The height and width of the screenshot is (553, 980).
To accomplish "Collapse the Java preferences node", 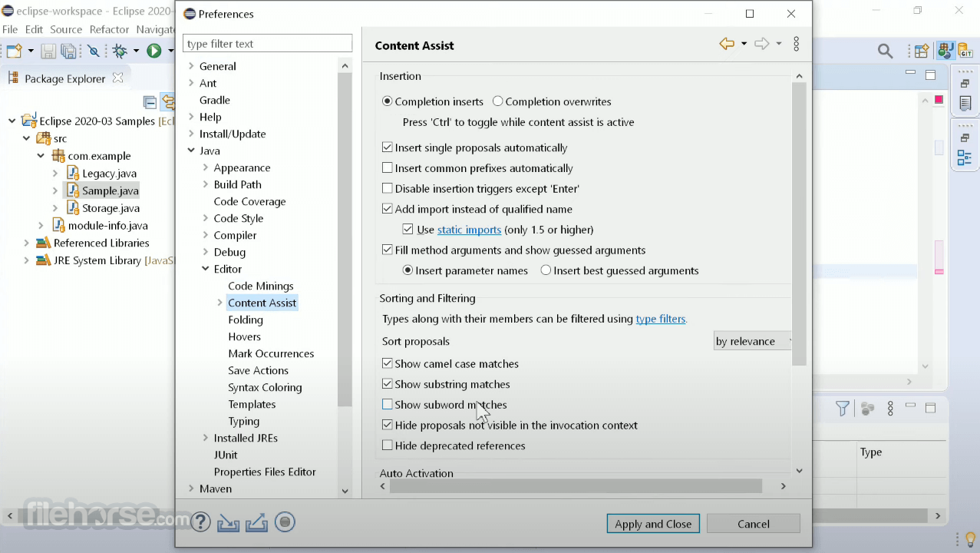I will 191,151.
